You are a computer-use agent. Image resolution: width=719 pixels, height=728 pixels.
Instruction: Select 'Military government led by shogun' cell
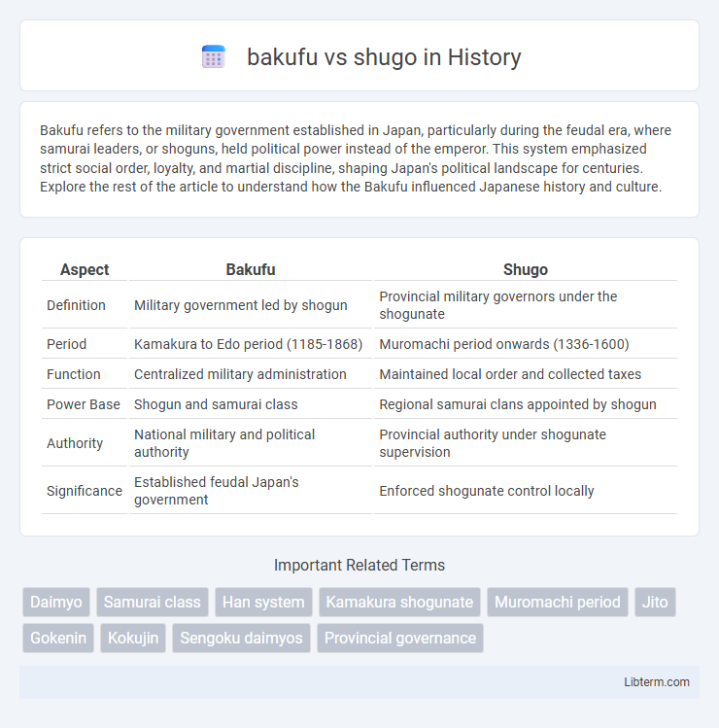pos(251,305)
